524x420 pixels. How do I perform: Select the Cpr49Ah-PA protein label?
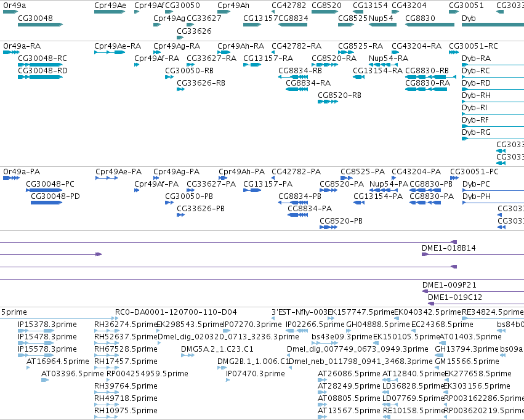click(241, 172)
